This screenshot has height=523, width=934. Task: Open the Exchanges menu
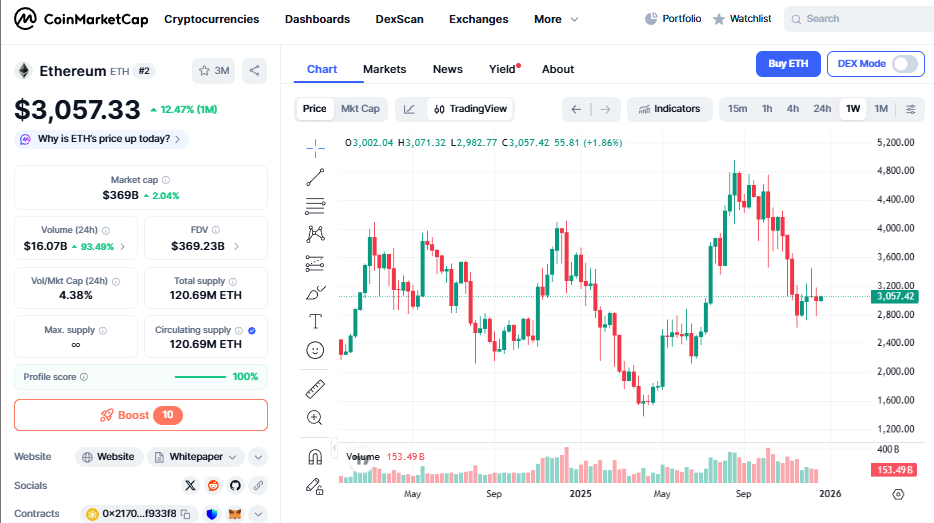(x=479, y=19)
